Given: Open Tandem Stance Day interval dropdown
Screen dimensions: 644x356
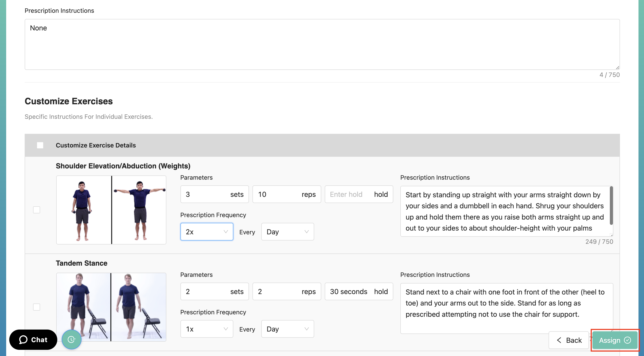Looking at the screenshot, I should tap(287, 329).
